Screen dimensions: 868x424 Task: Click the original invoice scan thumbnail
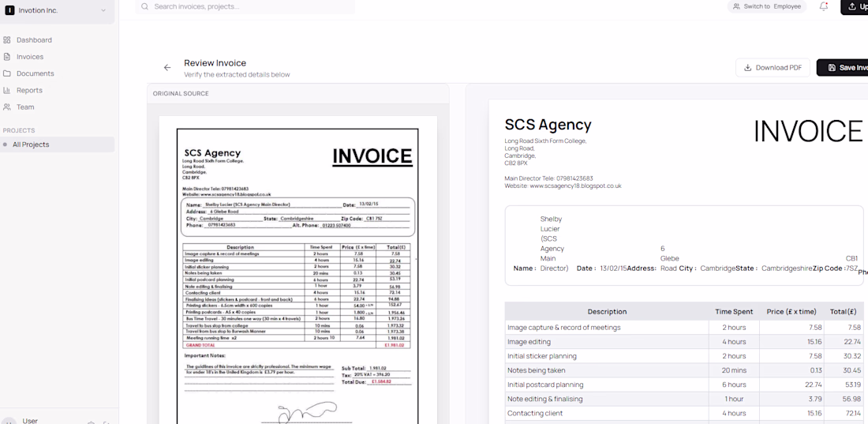[x=297, y=272]
